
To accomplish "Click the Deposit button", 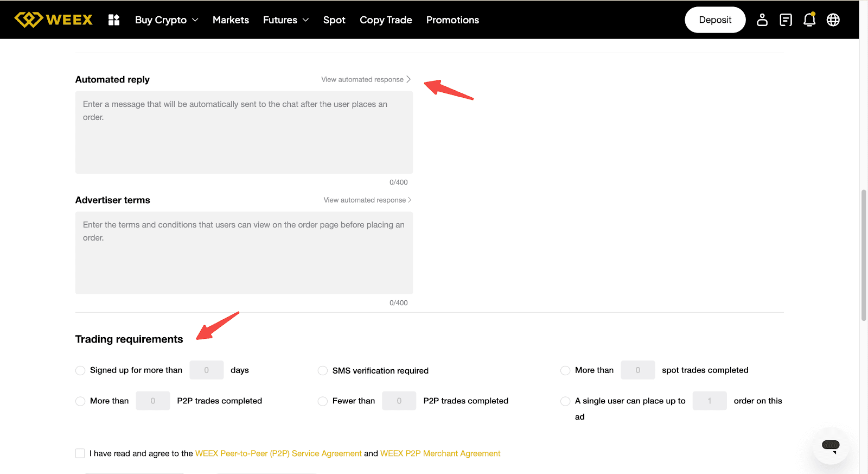I will click(x=715, y=20).
